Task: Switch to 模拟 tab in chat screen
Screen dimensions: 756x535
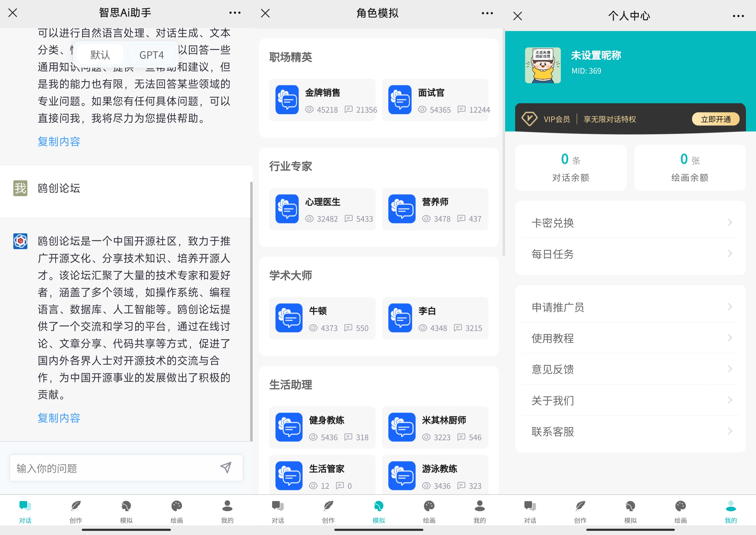Action: [126, 512]
